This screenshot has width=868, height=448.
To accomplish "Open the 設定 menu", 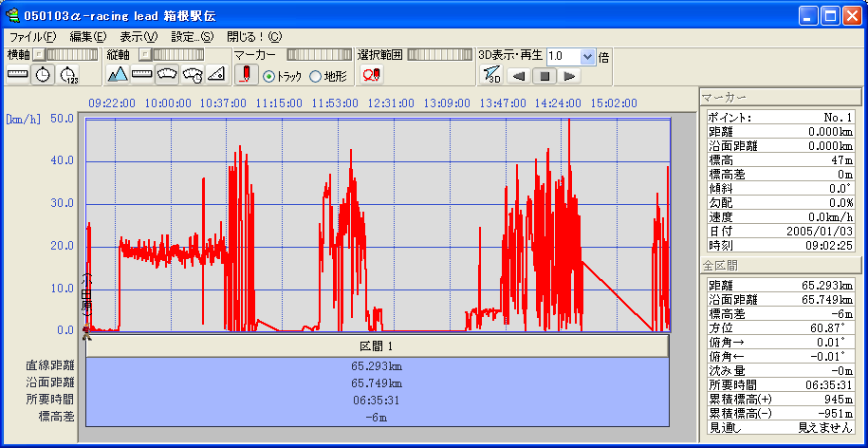I will (x=192, y=37).
